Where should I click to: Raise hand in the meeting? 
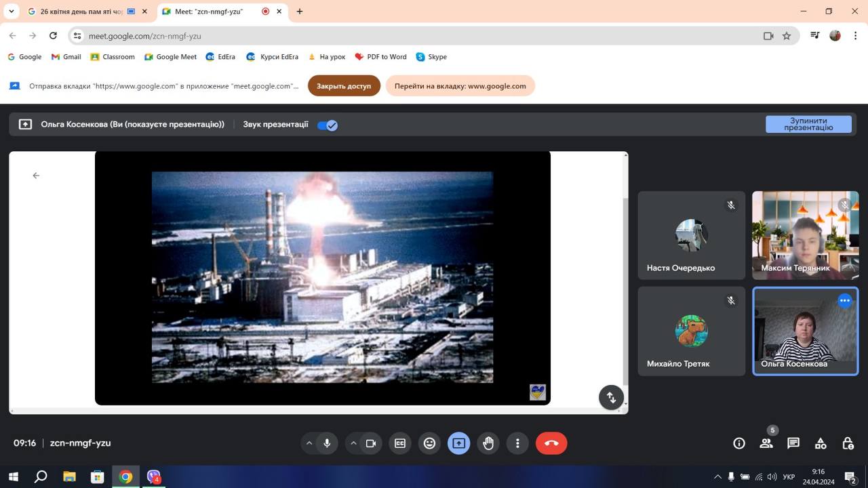point(488,443)
